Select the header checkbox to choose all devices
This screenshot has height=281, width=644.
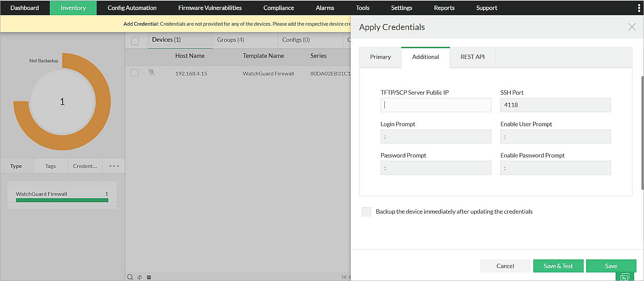[134, 40]
